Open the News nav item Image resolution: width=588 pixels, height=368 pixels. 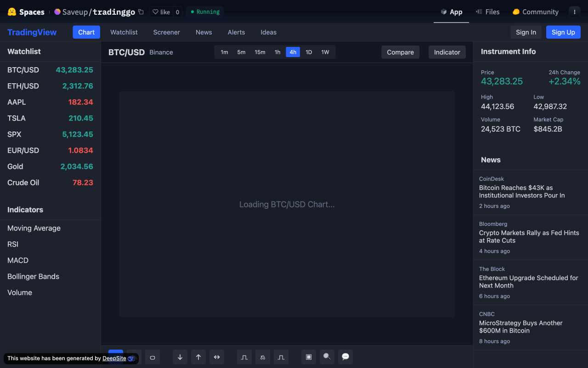(x=204, y=32)
